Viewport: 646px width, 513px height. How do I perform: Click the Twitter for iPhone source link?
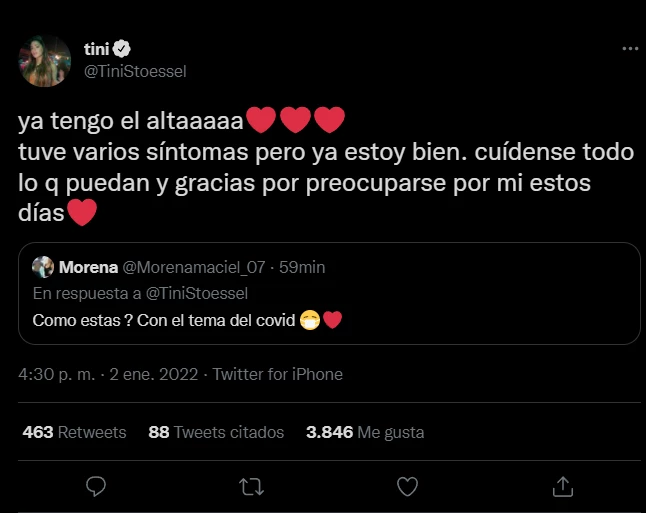click(x=277, y=375)
